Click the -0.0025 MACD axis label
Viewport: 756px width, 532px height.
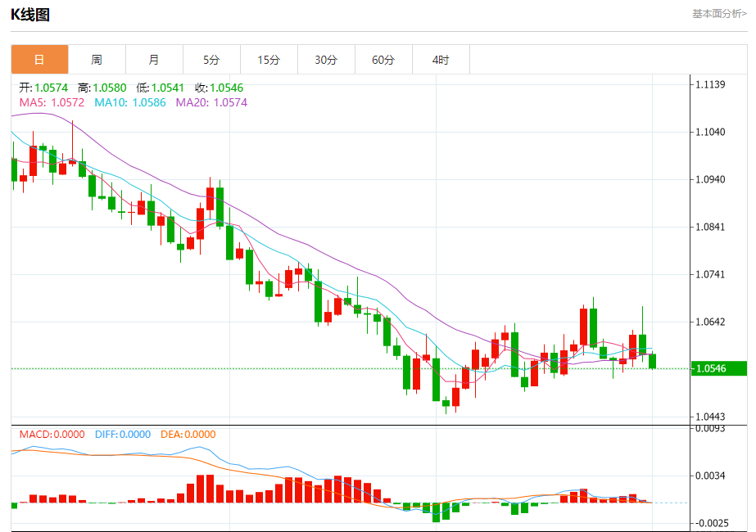pos(710,523)
